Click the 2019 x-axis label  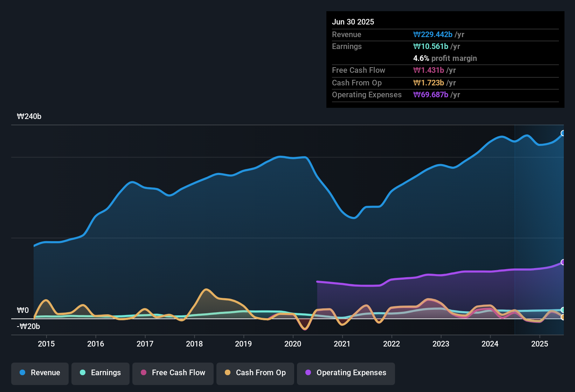pyautogui.click(x=243, y=344)
